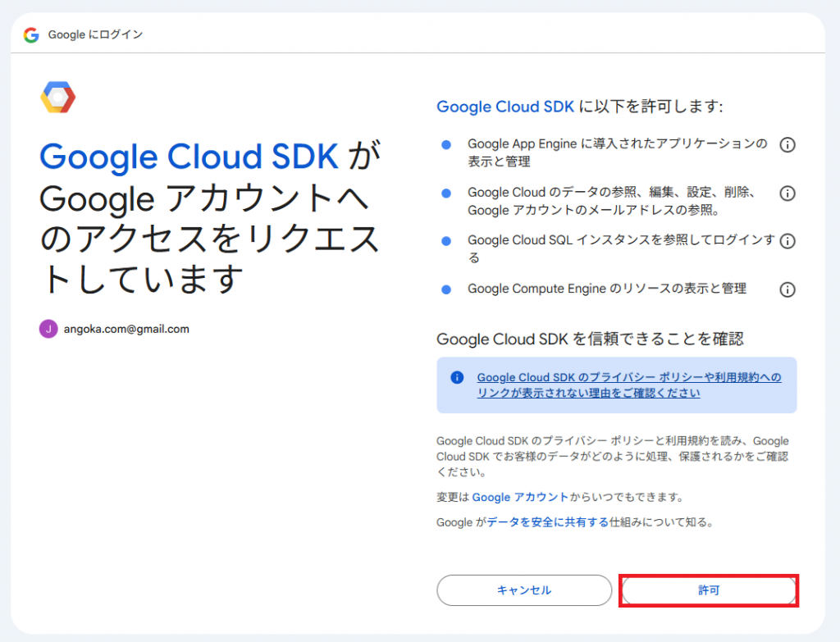Click the purple J account avatar
Screen dimensions: 840x642
(x=48, y=329)
